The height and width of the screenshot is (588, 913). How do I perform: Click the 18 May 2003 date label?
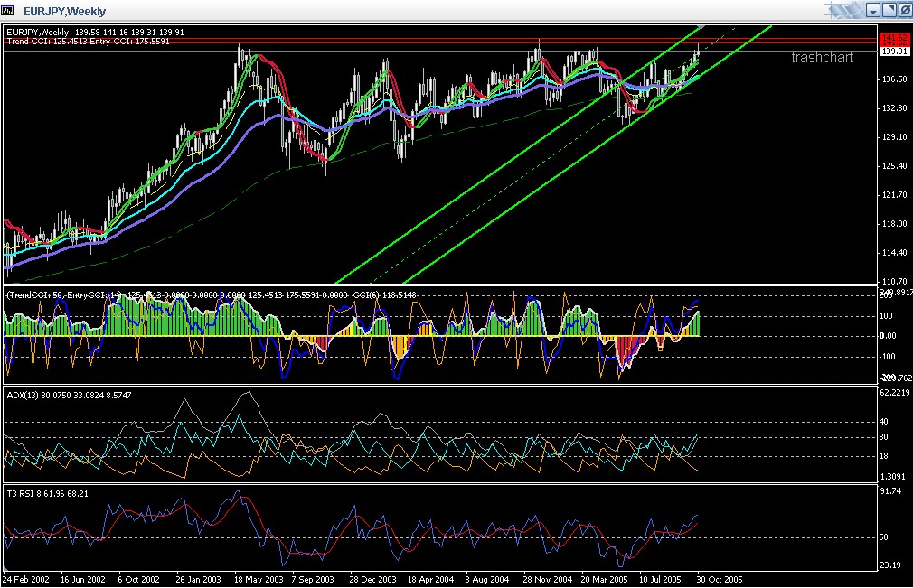click(259, 580)
